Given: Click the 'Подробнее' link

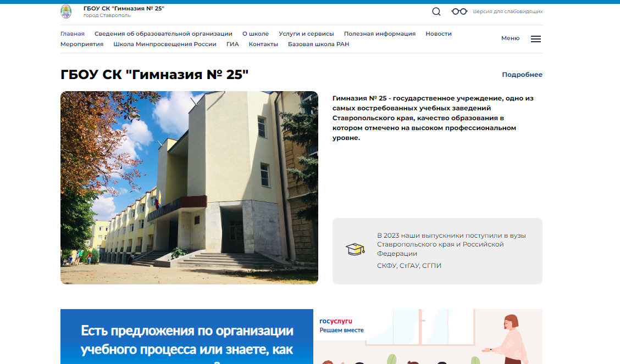Looking at the screenshot, I should coord(522,75).
